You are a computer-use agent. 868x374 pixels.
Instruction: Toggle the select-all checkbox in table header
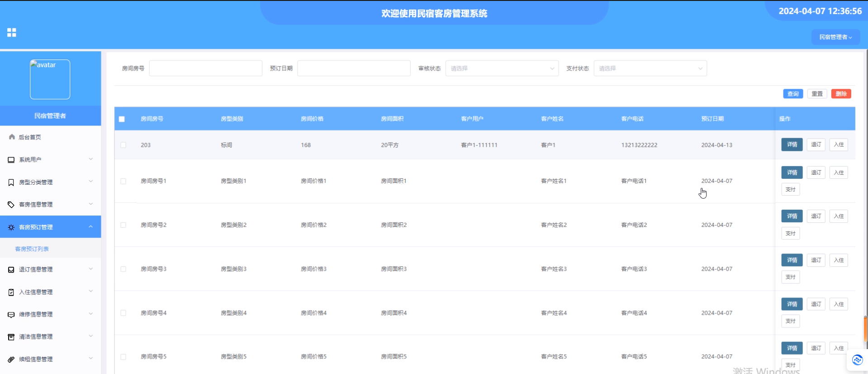(x=122, y=119)
